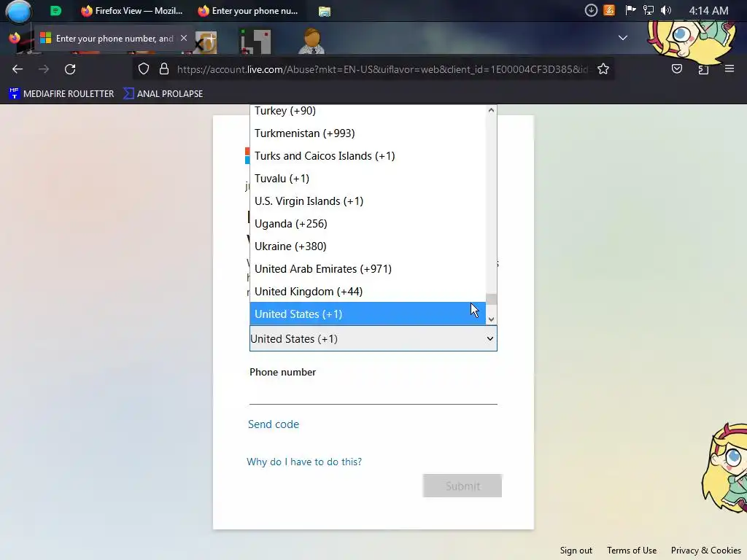Select Turkey (+90) in country list
Screen dimensions: 747x560
point(368,111)
